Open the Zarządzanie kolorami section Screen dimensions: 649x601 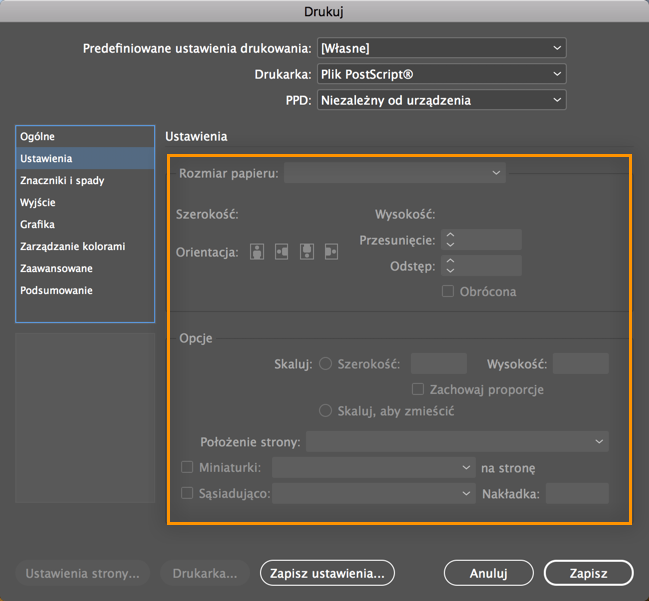[72, 246]
